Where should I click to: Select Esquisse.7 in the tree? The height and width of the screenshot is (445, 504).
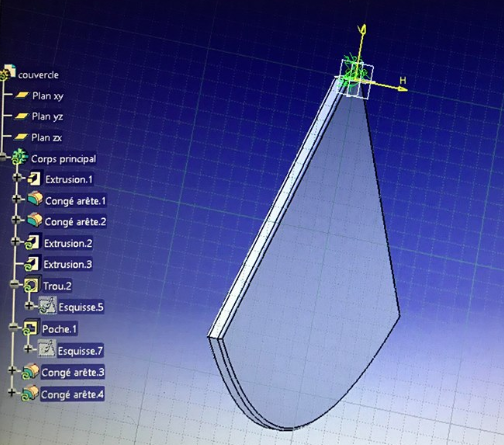[80, 351]
